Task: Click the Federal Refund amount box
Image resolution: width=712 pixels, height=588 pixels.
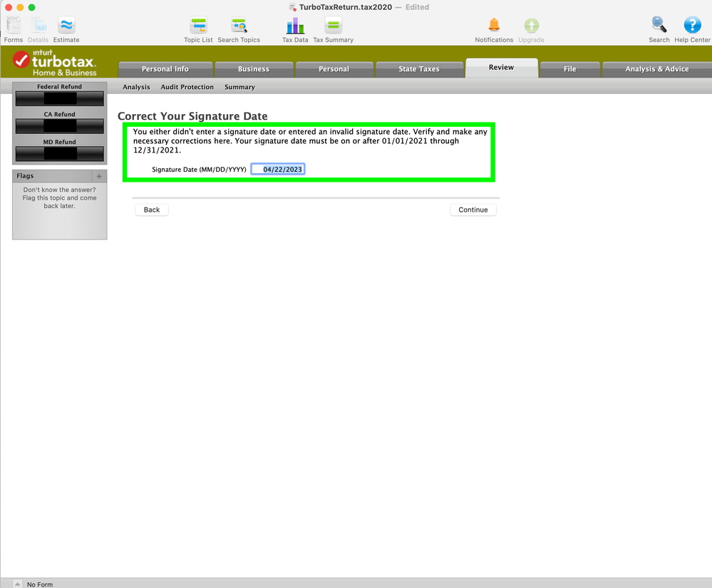Action: tap(59, 98)
